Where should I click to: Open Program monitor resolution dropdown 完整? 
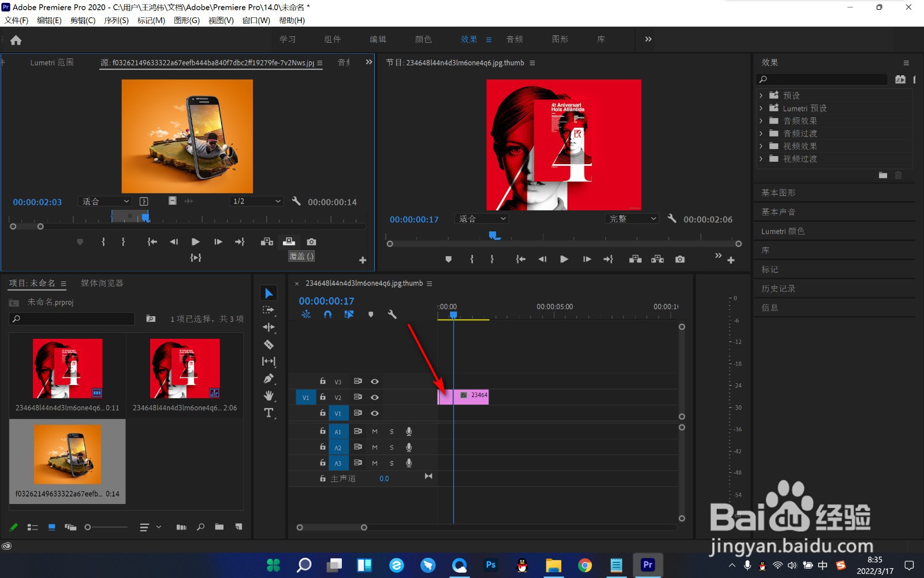632,218
